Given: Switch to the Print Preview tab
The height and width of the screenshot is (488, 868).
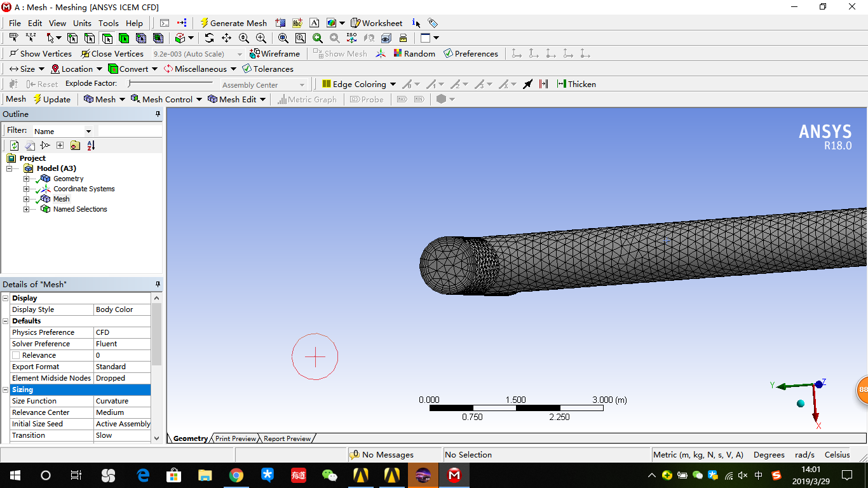Looking at the screenshot, I should pyautogui.click(x=235, y=438).
